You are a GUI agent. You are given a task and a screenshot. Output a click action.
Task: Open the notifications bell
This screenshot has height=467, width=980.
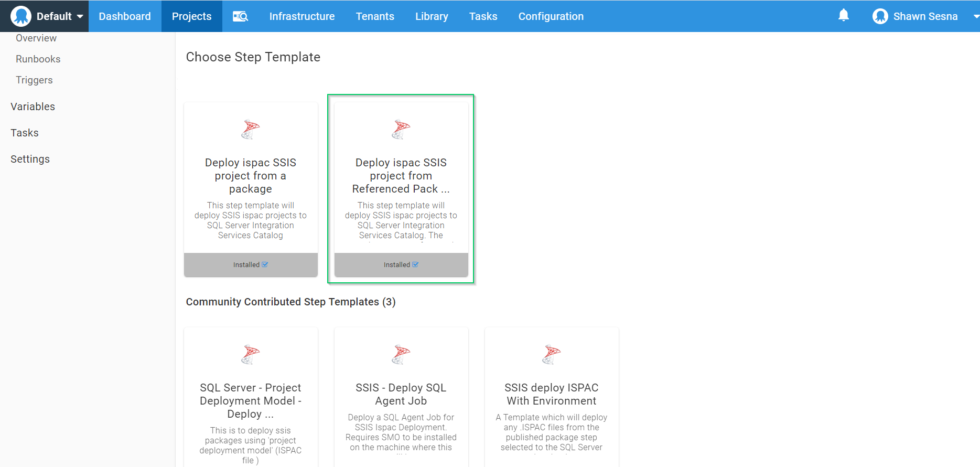[x=843, y=16]
